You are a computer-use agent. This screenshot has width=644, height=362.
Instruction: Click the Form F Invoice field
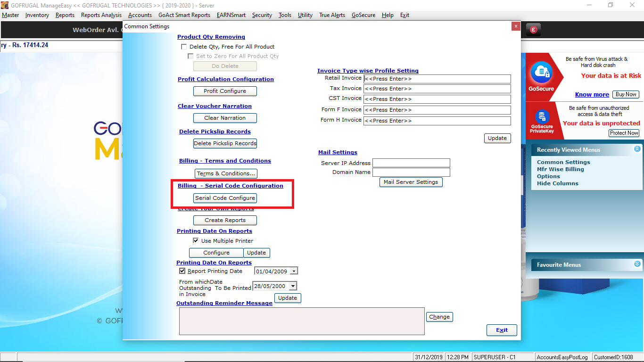(437, 110)
